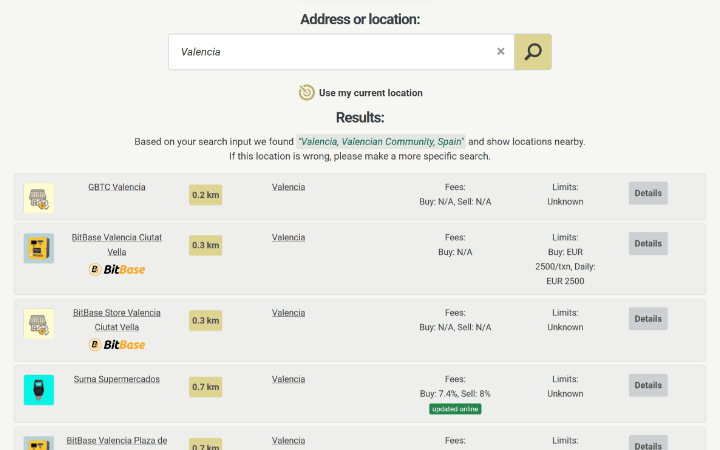The width and height of the screenshot is (720, 450).
Task: Click Details for BitBase Store Valencia
Action: 648,319
